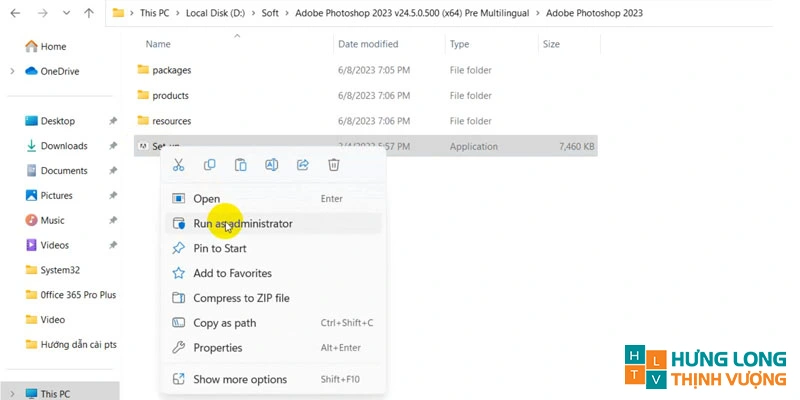The image size is (800, 400).
Task: Select the 6/8/2023 7:05 PM date cell
Action: [x=374, y=70]
